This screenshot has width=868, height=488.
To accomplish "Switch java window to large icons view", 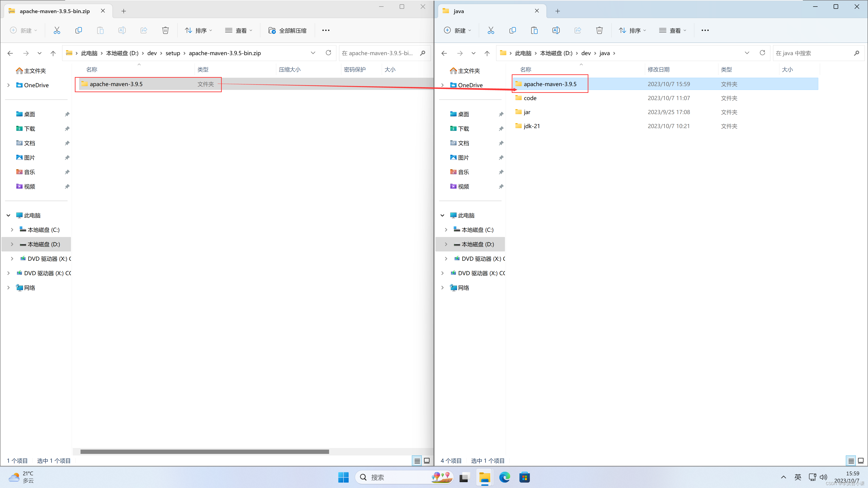I will tap(861, 461).
